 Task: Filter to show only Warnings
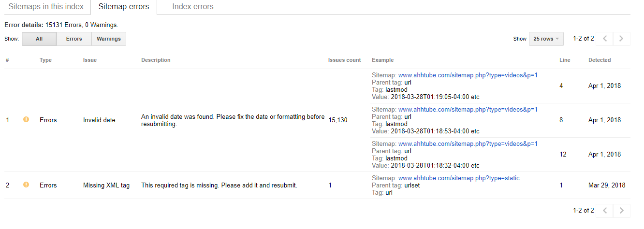click(109, 39)
